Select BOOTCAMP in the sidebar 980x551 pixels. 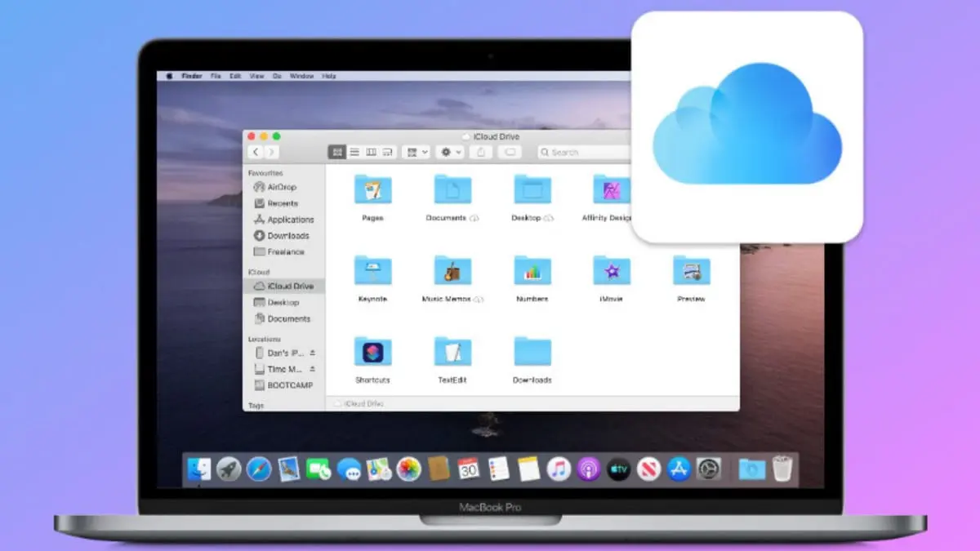283,385
